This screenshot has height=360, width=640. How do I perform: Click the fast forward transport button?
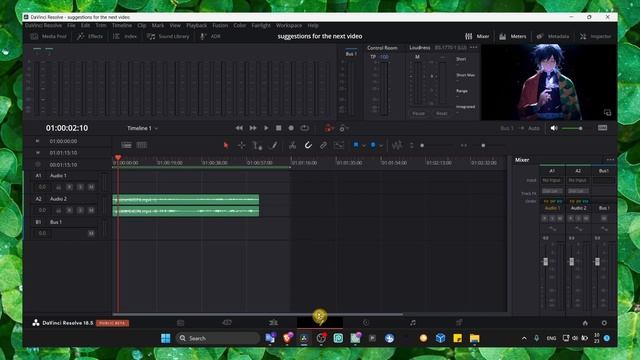coord(253,128)
